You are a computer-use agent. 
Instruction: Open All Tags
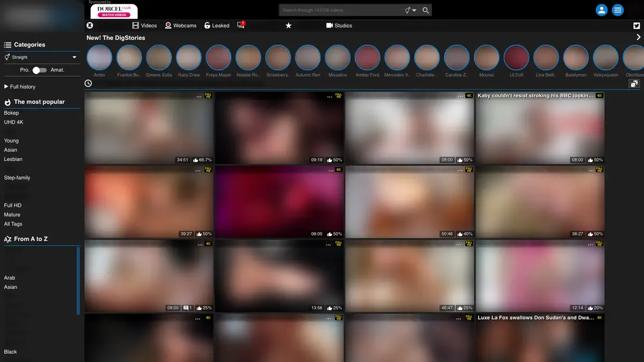point(13,224)
